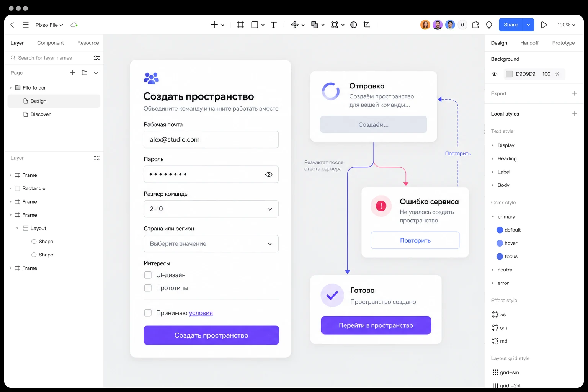Collapse all layers icon in Layer header
This screenshot has width=588, height=392.
[x=96, y=158]
